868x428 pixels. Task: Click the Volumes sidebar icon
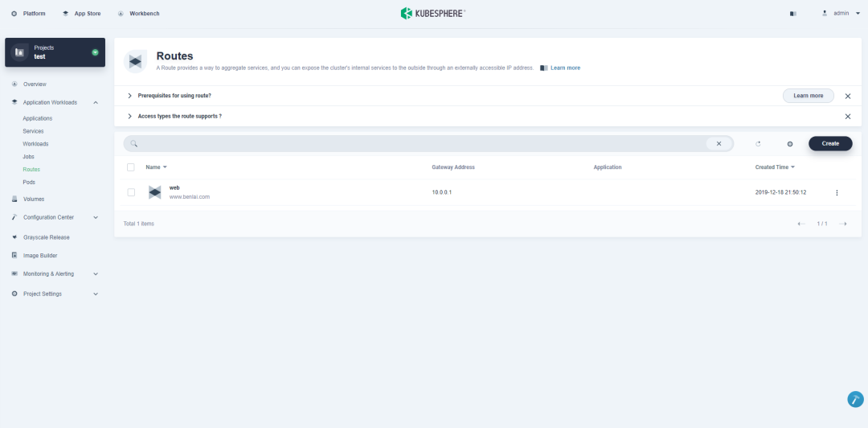tap(14, 199)
